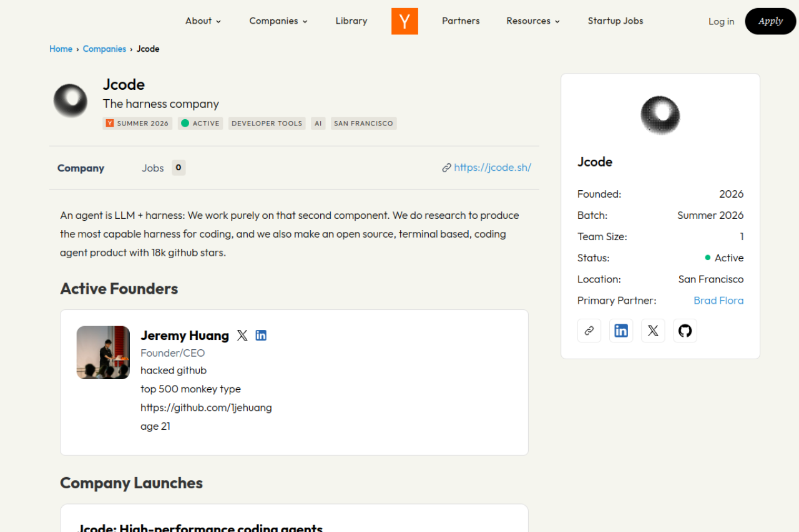Expand the Companies dropdown in the navbar
The width and height of the screenshot is (799, 532).
click(278, 21)
